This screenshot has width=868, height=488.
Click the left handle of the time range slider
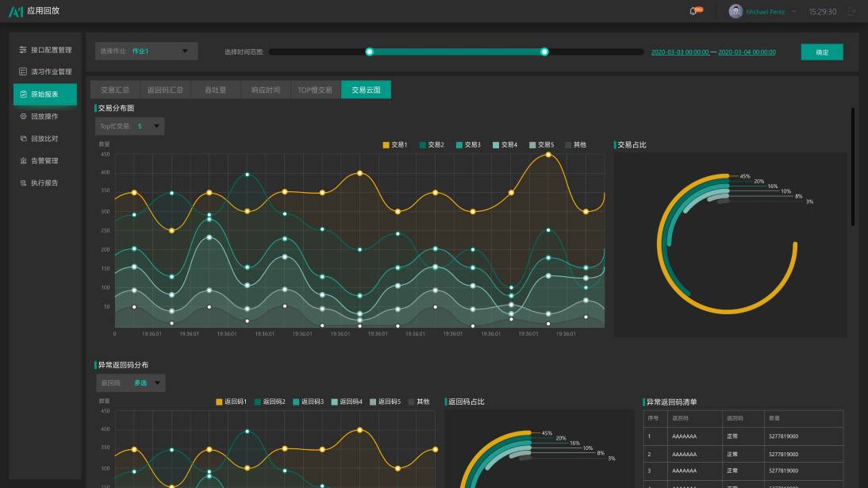click(369, 52)
